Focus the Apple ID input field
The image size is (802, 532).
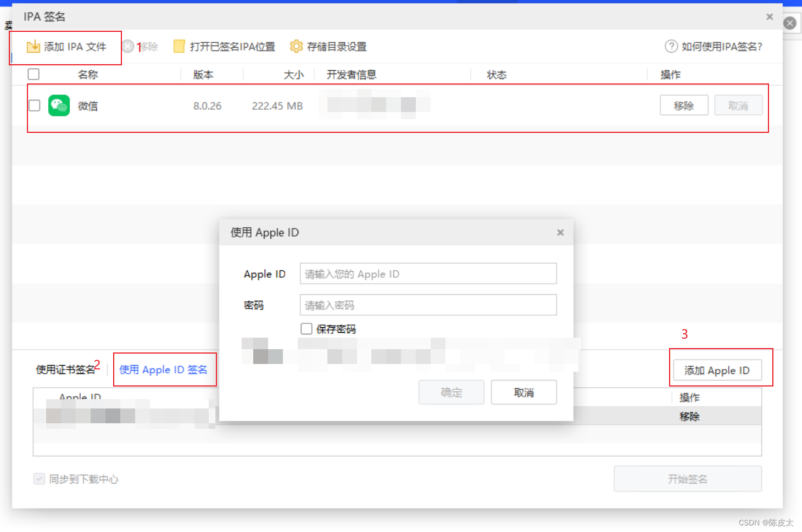coord(428,273)
